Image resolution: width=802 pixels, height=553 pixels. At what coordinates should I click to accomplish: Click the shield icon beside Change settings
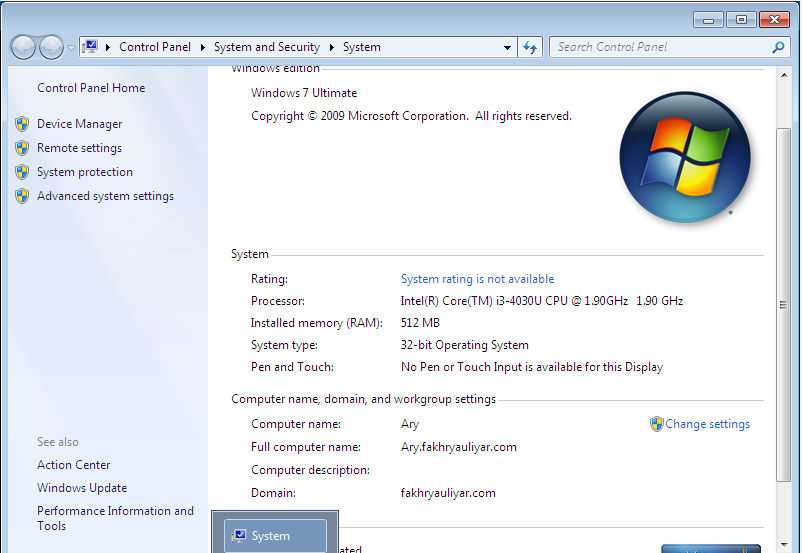point(657,424)
